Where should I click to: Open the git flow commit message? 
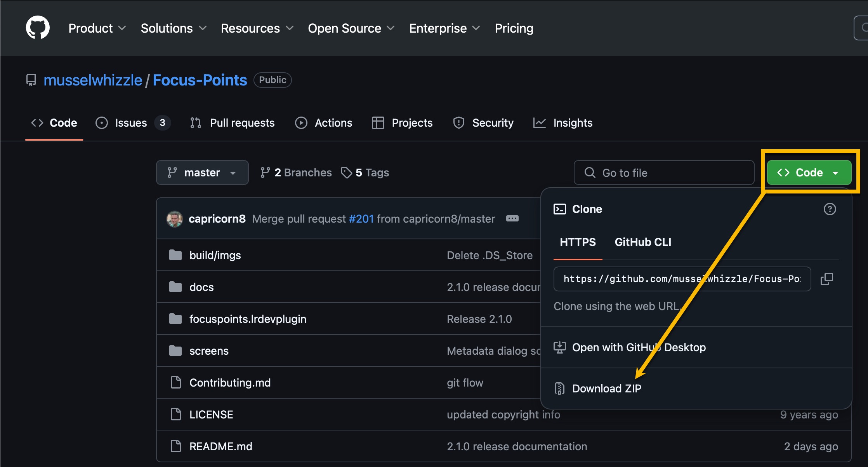click(465, 383)
